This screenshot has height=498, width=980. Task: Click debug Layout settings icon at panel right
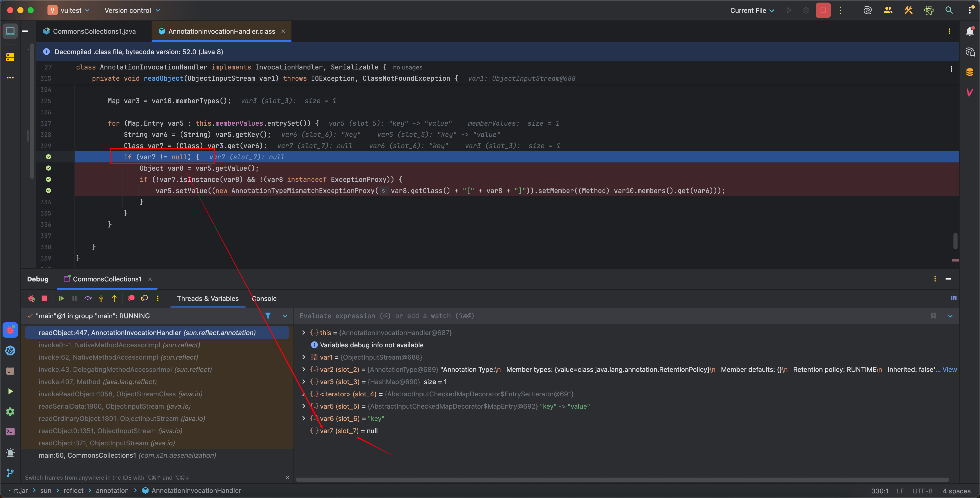pyautogui.click(x=953, y=298)
